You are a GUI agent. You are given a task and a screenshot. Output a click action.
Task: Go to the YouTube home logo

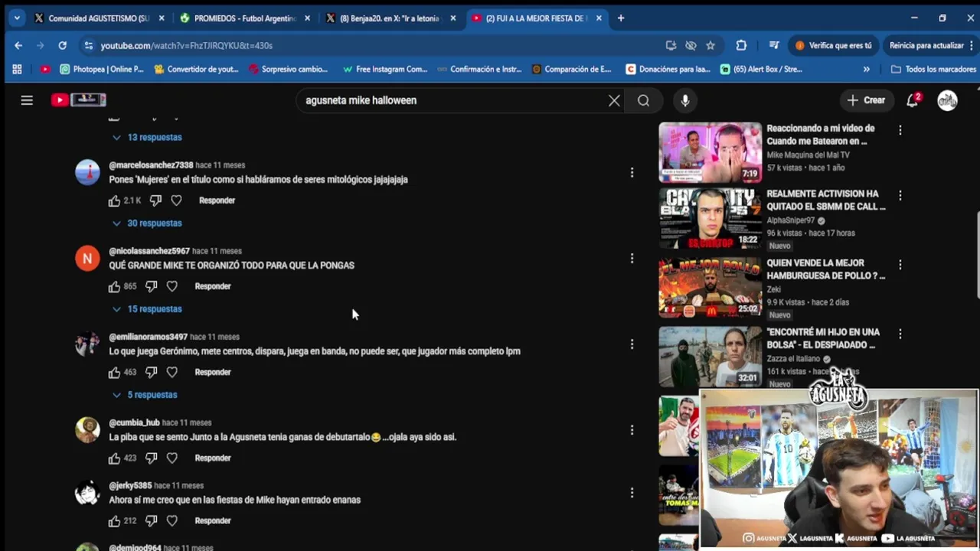click(78, 99)
